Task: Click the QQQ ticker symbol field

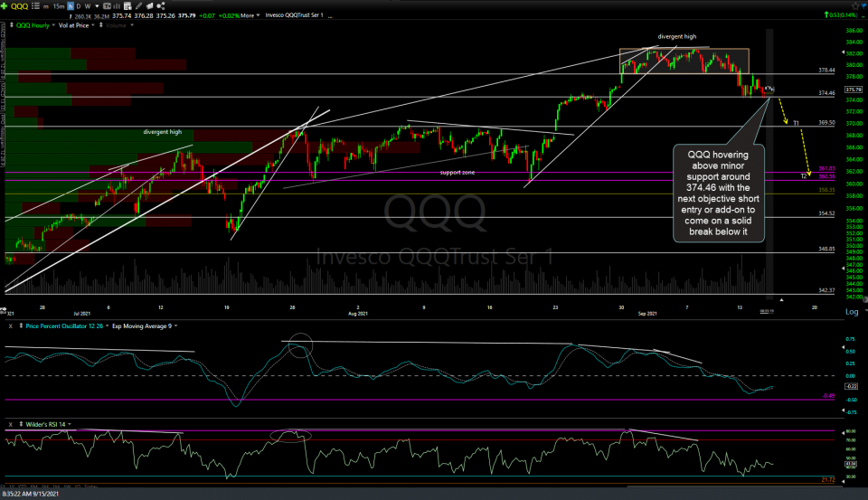Action: [19, 6]
